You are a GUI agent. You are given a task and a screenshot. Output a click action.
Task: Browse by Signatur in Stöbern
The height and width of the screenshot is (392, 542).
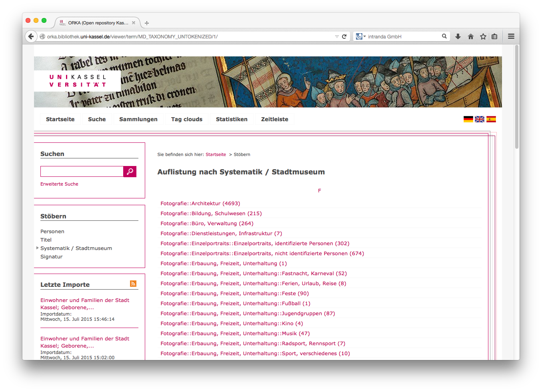pyautogui.click(x=52, y=257)
